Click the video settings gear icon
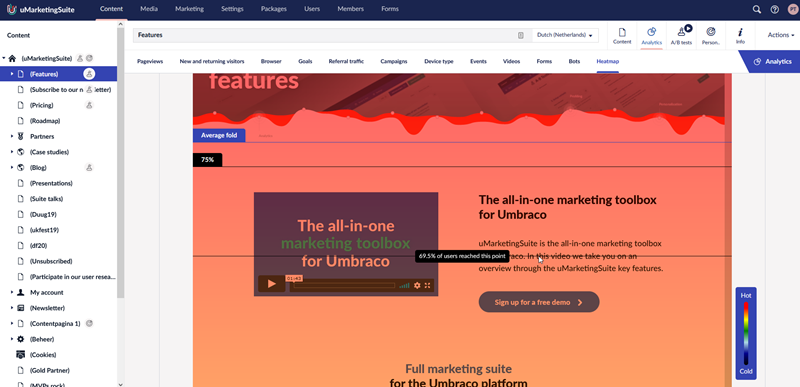 coord(417,286)
